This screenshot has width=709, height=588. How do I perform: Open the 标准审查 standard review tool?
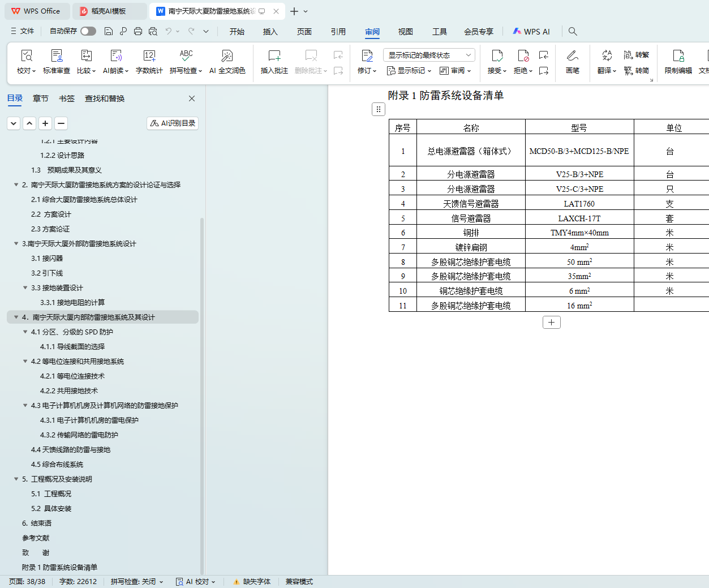(x=57, y=56)
